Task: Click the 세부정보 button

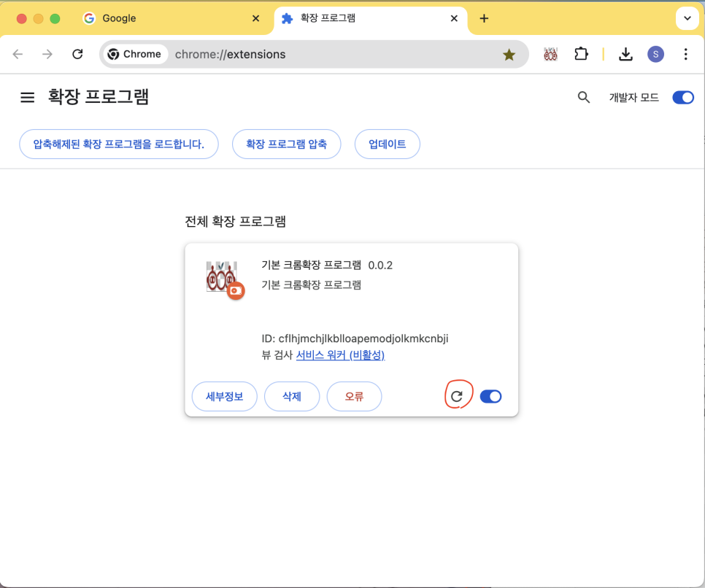Action: tap(224, 396)
